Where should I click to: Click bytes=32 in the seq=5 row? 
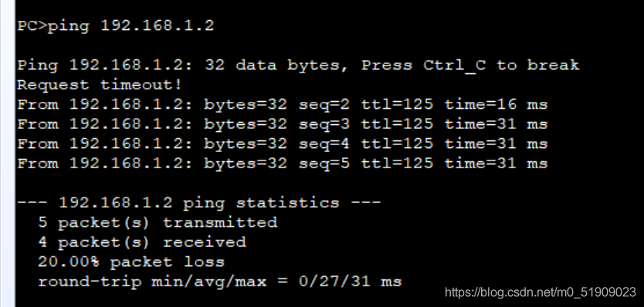click(246, 164)
